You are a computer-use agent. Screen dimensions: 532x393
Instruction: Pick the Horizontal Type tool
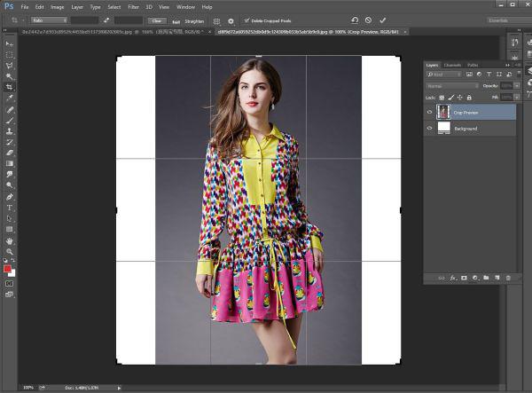pyautogui.click(x=10, y=208)
